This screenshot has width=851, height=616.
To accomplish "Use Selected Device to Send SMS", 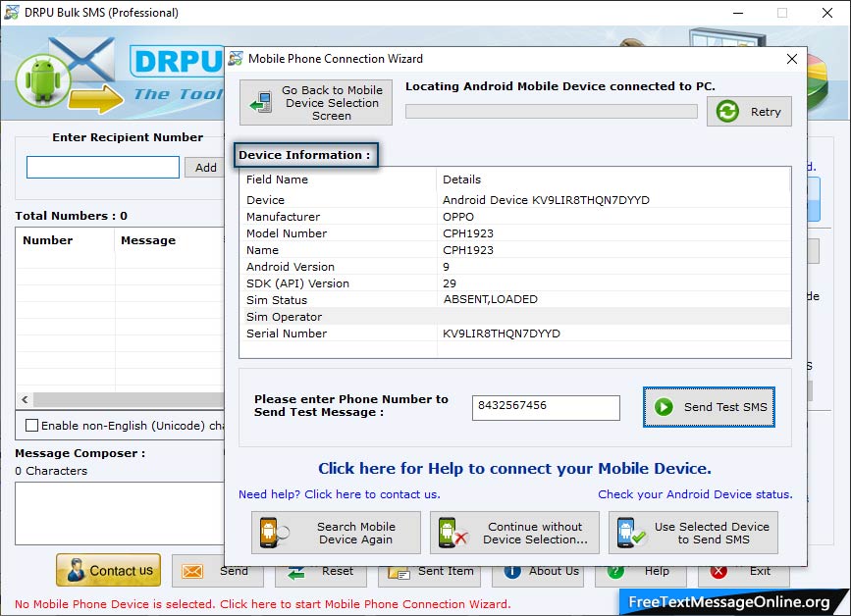I will (x=693, y=533).
